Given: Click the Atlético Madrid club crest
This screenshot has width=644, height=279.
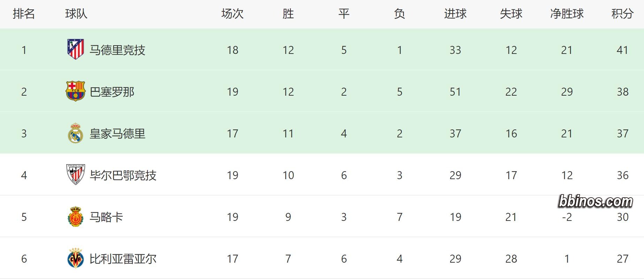Looking at the screenshot, I should pos(76,49).
